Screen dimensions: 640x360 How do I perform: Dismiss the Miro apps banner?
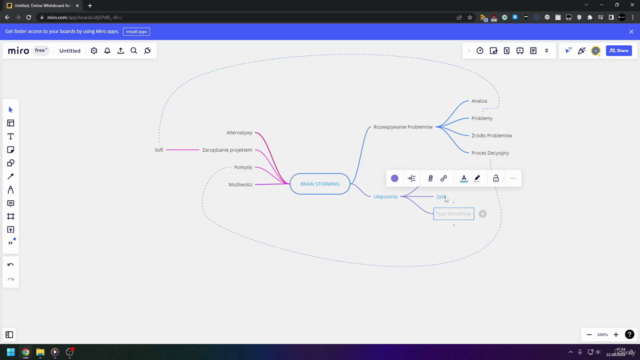[x=631, y=31]
